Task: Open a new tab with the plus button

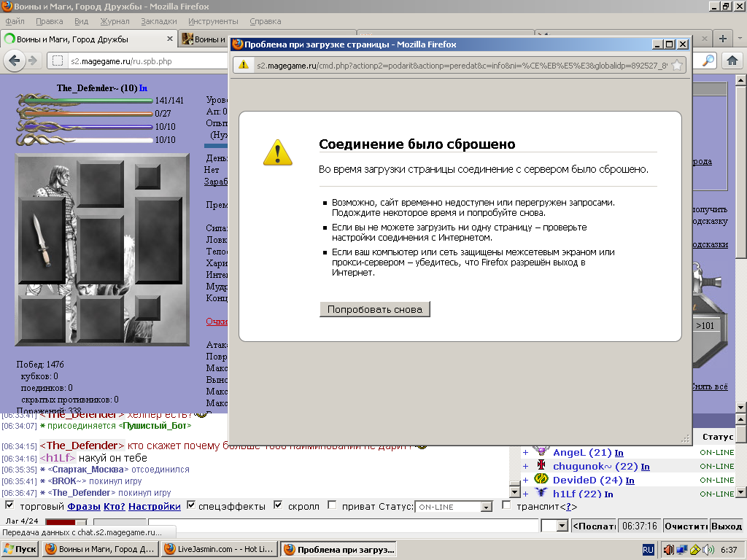Action: [723, 39]
